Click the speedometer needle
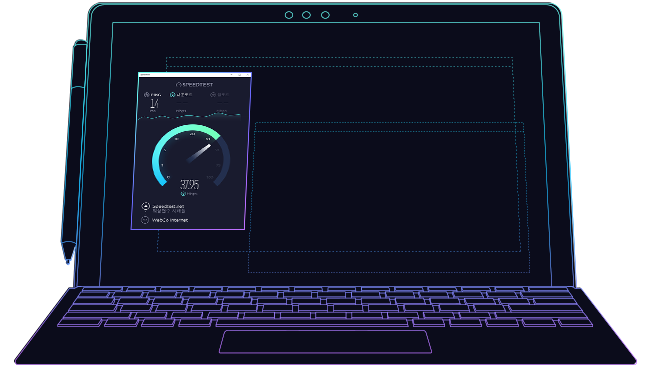 point(199,153)
